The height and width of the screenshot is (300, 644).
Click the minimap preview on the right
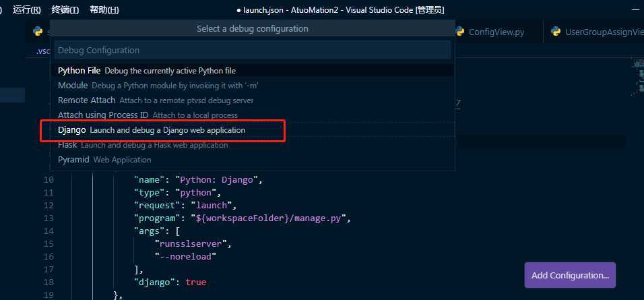637,77
